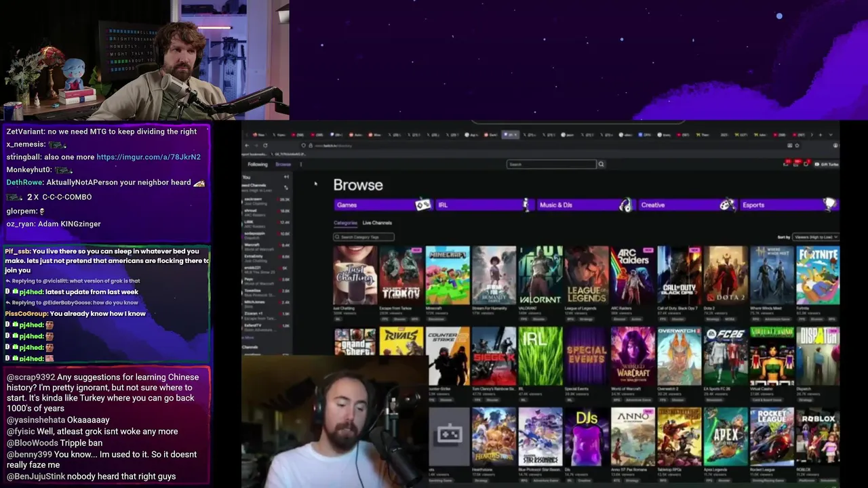
Task: Open the League of Legends thumbnail
Action: (x=586, y=275)
